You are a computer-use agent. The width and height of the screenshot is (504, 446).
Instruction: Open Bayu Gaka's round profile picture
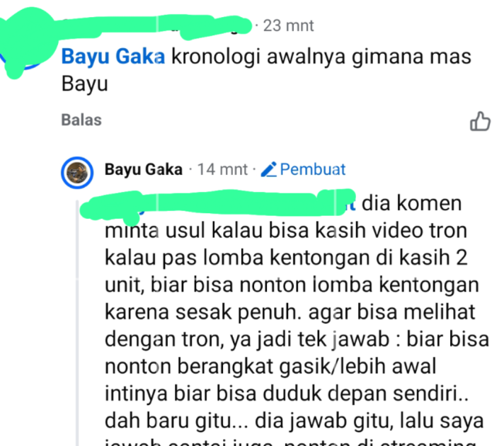77,173
